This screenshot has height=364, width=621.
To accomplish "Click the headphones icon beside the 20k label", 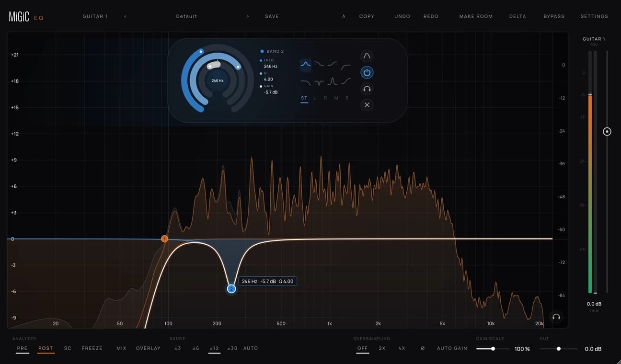I will tap(556, 317).
